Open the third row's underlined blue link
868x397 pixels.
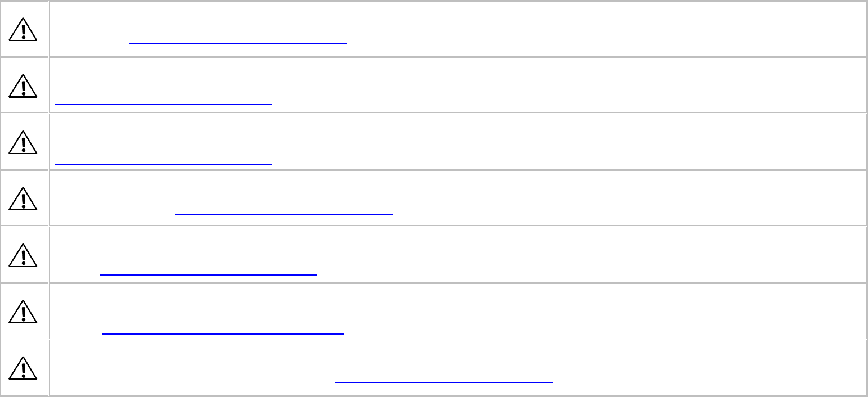(163, 164)
